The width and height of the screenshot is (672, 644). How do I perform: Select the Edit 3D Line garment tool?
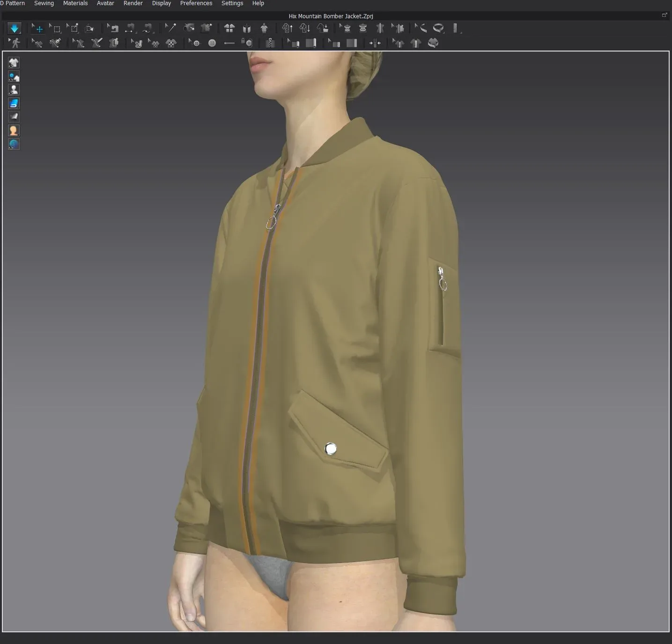[37, 44]
